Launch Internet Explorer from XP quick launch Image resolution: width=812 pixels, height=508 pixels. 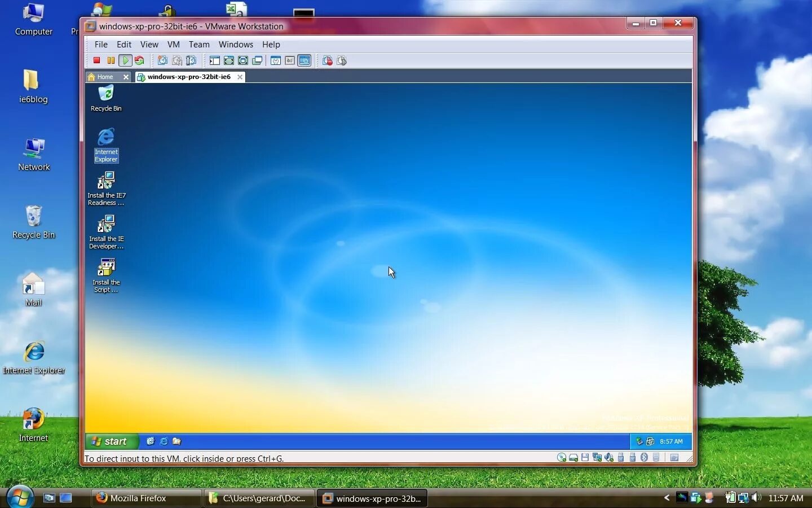(x=164, y=441)
